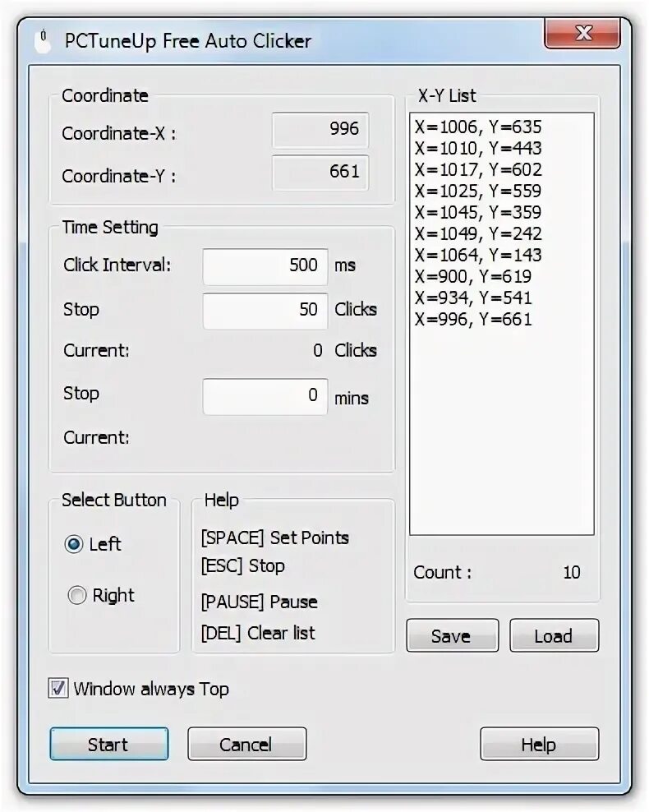Click the [SPACE] Set Points help text
Screen dimensions: 649x812
coord(275,538)
